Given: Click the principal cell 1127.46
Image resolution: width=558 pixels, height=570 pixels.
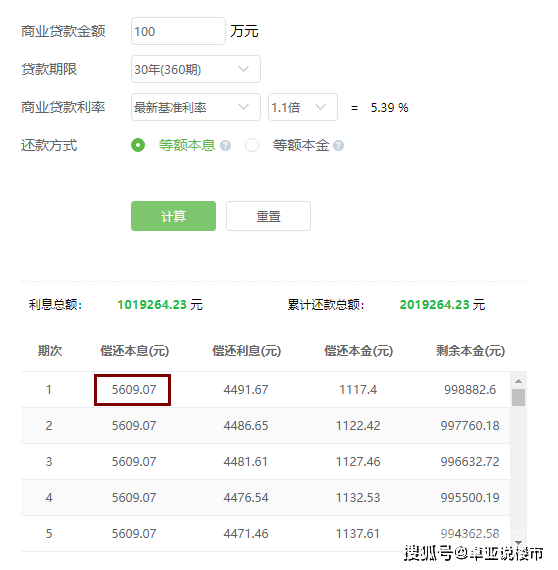Looking at the screenshot, I should (x=358, y=462).
